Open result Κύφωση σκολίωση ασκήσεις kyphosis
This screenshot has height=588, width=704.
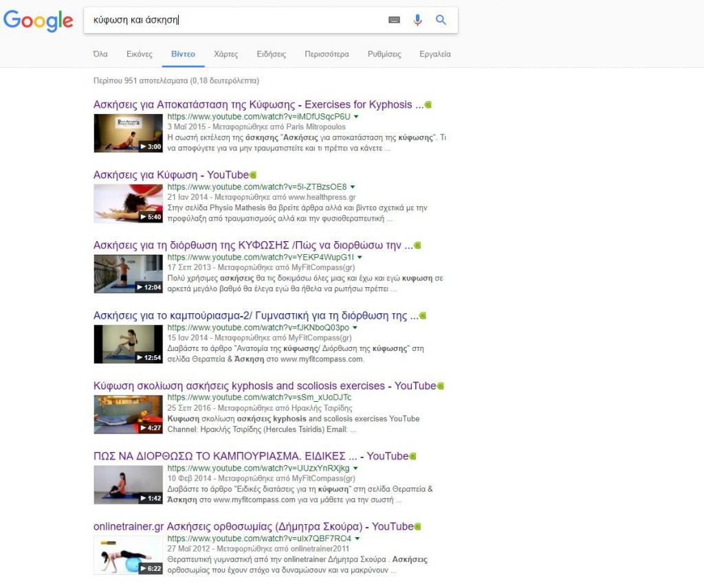(x=265, y=386)
